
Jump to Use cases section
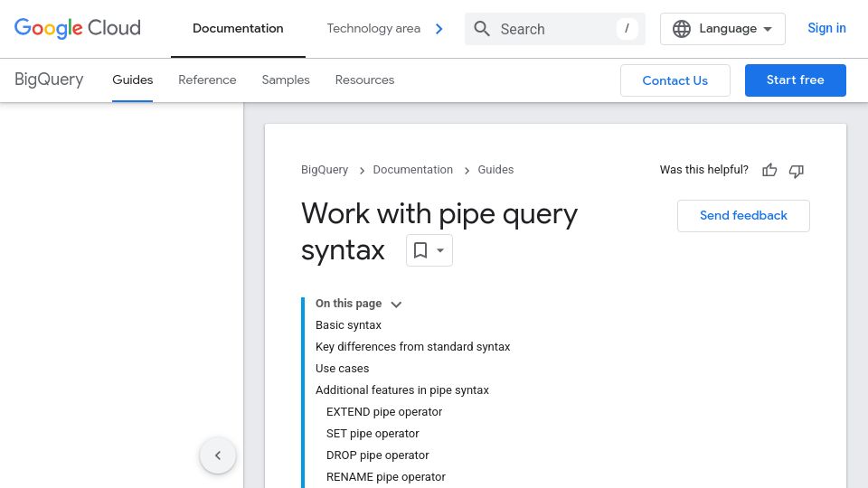point(342,369)
